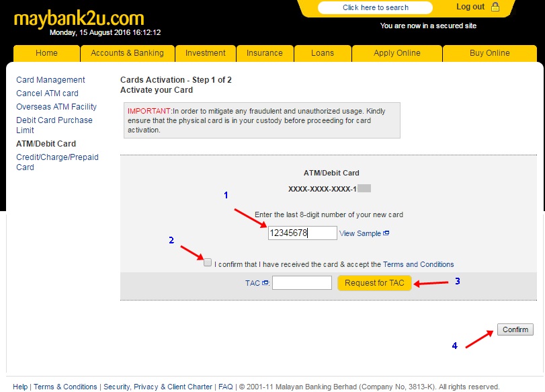Open the Buy Online tab
The width and height of the screenshot is (545, 392).
490,53
